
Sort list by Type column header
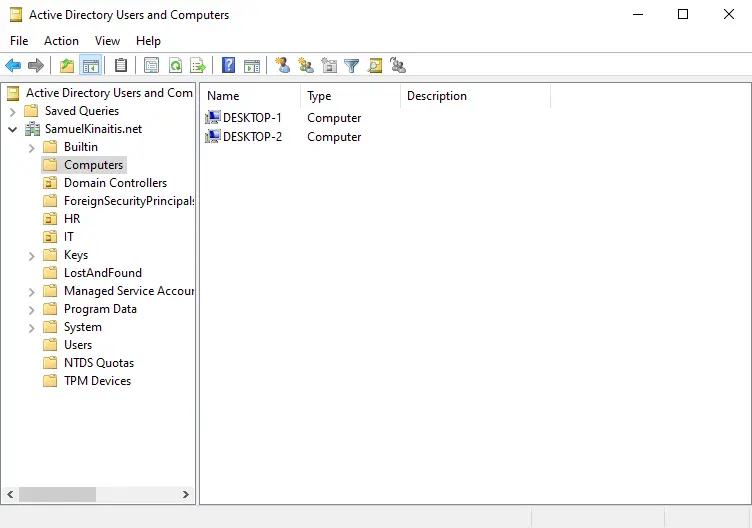(349, 96)
